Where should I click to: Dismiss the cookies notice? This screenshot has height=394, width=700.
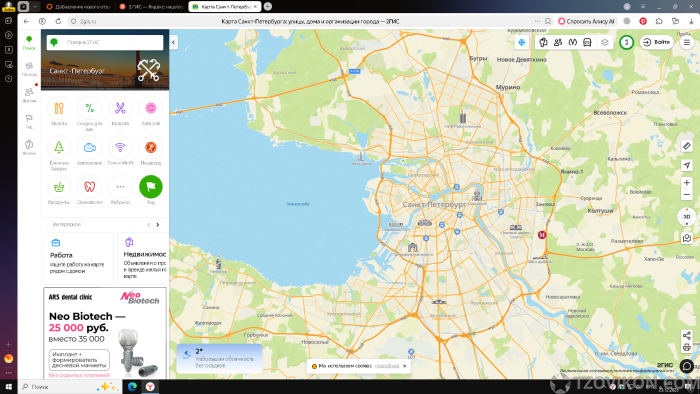point(405,366)
